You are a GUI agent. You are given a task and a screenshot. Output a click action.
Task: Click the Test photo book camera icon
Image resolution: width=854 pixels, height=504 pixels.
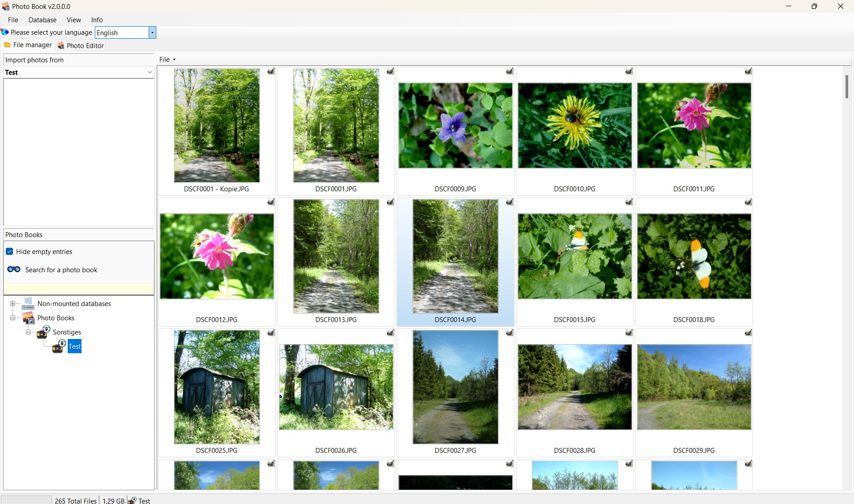(x=59, y=347)
